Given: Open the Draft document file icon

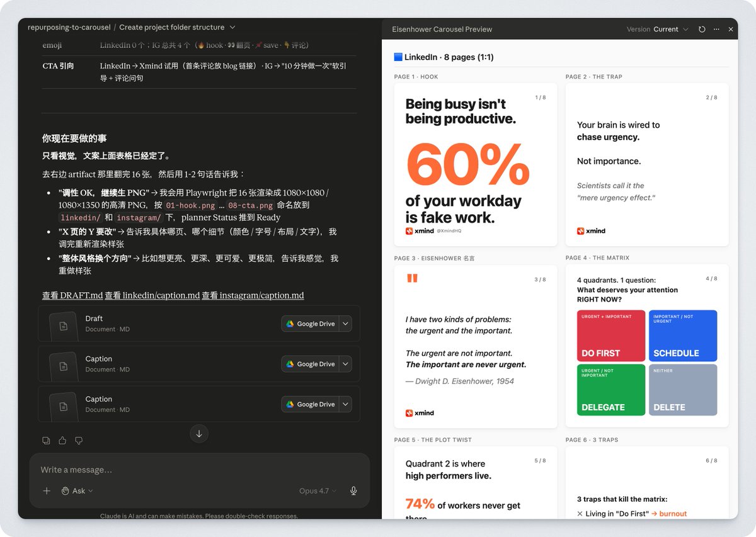Looking at the screenshot, I should pos(63,325).
